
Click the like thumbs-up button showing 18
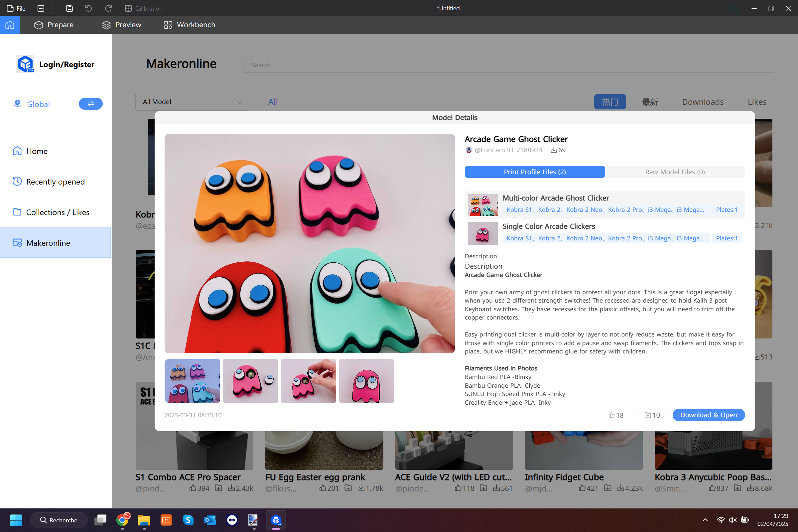pos(616,415)
